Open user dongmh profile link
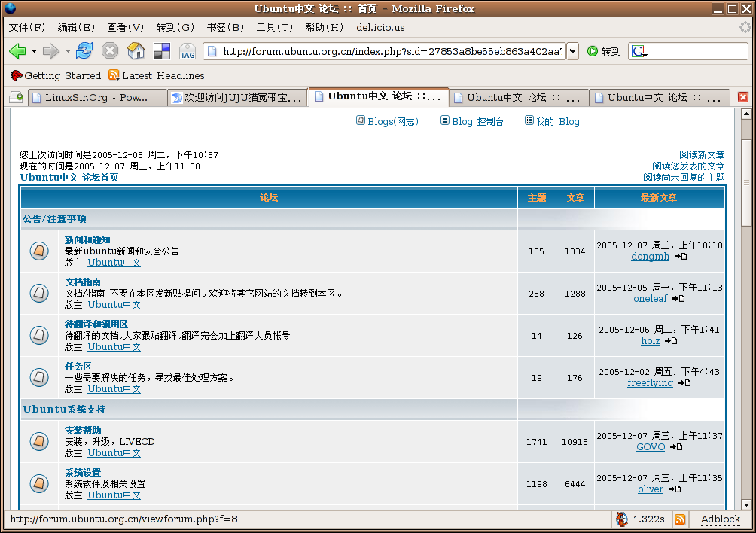This screenshot has height=533, width=756. coord(650,257)
